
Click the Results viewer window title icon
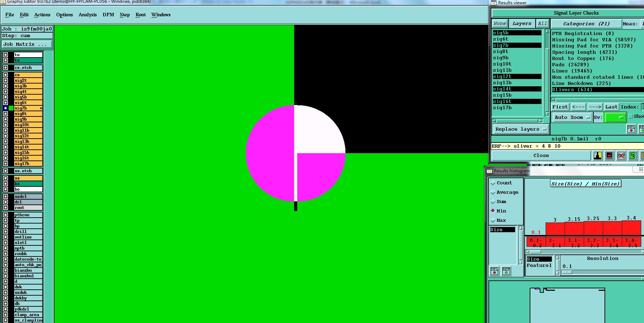(494, 3)
